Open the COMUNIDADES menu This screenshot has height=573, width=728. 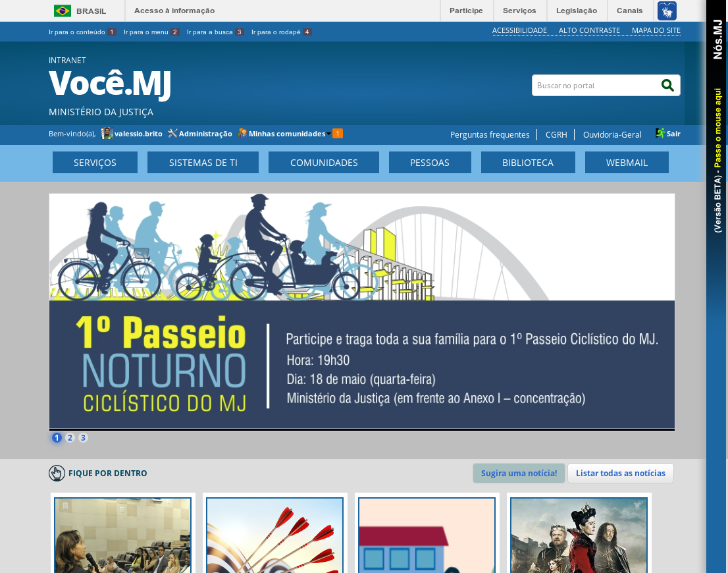pos(324,163)
